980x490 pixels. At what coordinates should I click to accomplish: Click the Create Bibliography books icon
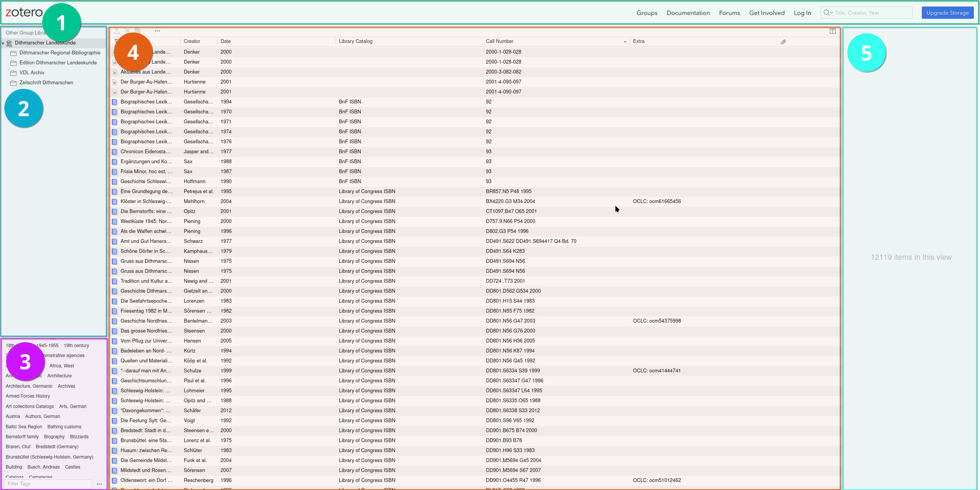(x=138, y=31)
